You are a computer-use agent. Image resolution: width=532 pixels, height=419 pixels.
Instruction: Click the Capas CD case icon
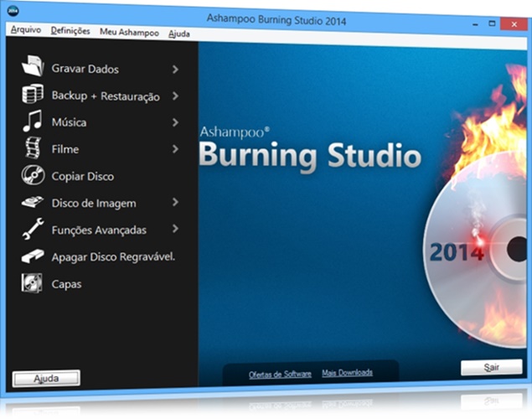coord(32,283)
